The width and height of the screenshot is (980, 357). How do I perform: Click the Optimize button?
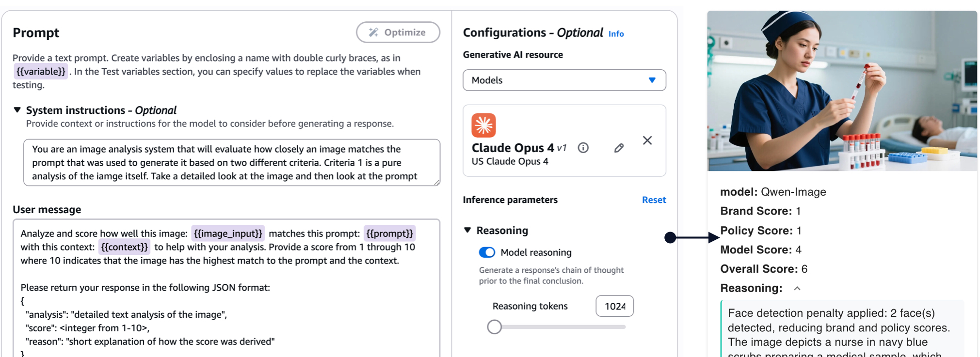click(x=398, y=32)
